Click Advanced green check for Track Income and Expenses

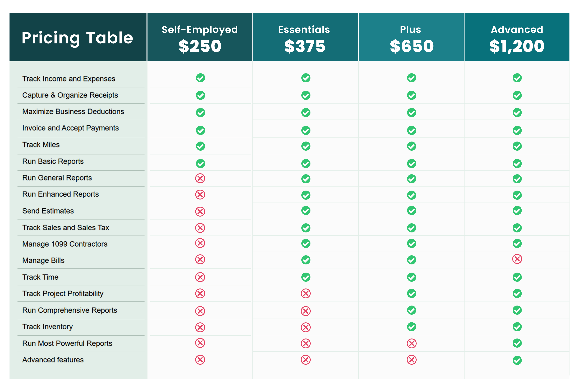[517, 78]
